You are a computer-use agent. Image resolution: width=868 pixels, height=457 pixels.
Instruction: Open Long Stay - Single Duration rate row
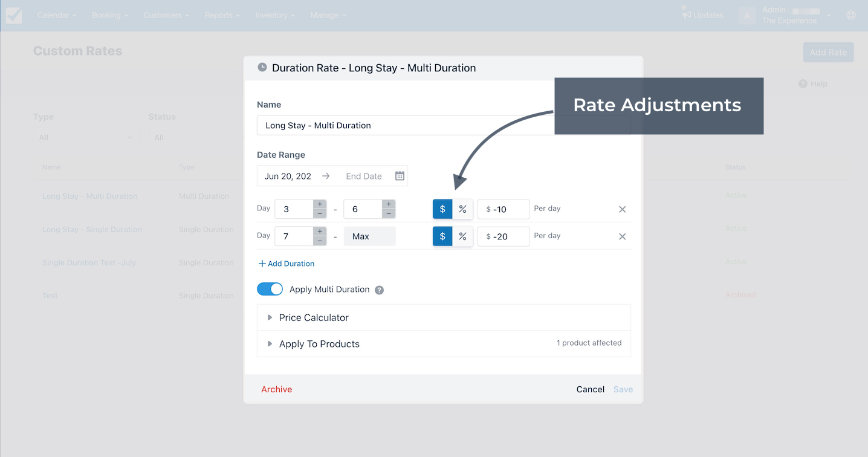(92, 229)
